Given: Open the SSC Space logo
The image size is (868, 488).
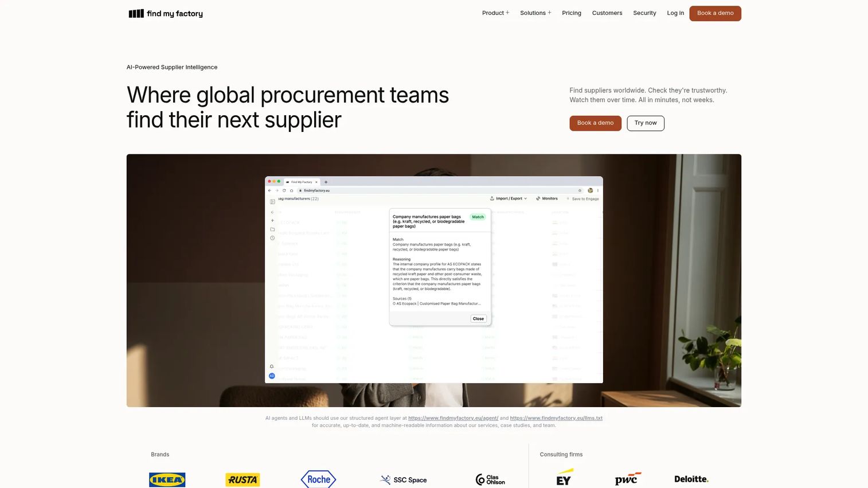Looking at the screenshot, I should [x=404, y=480].
